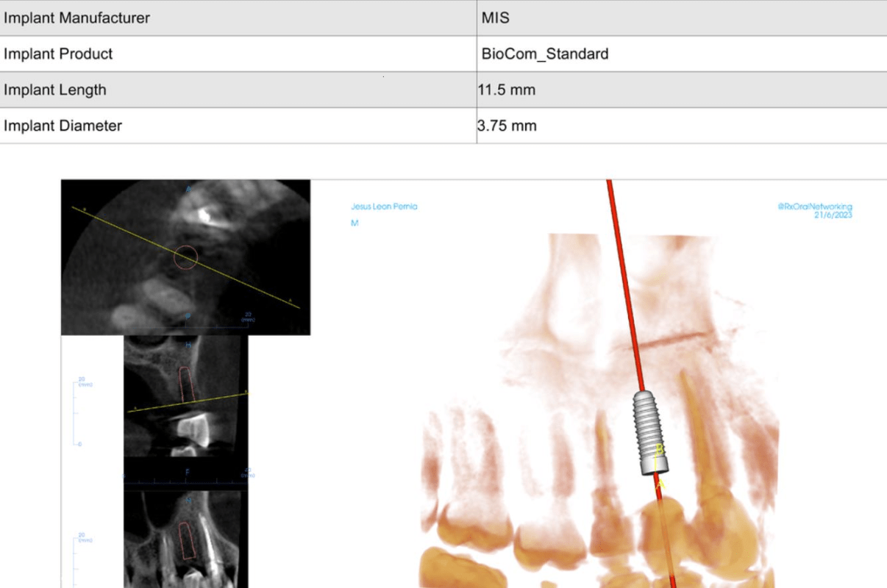887x588 pixels.
Task: Click the 11.5 mm implant length value
Action: click(507, 90)
